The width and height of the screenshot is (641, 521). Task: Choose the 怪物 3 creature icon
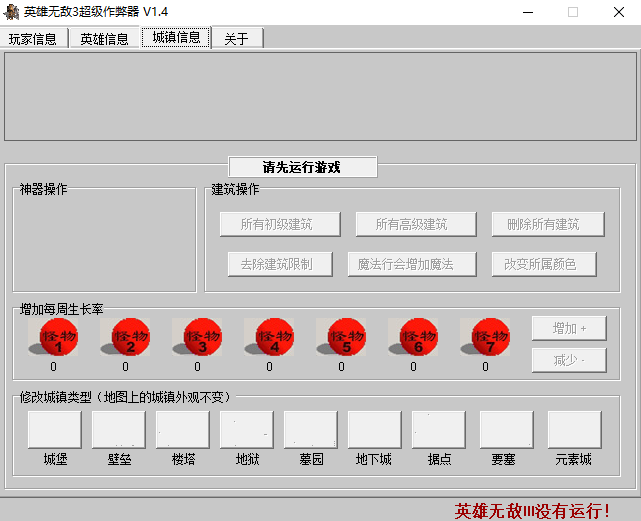[x=197, y=337]
